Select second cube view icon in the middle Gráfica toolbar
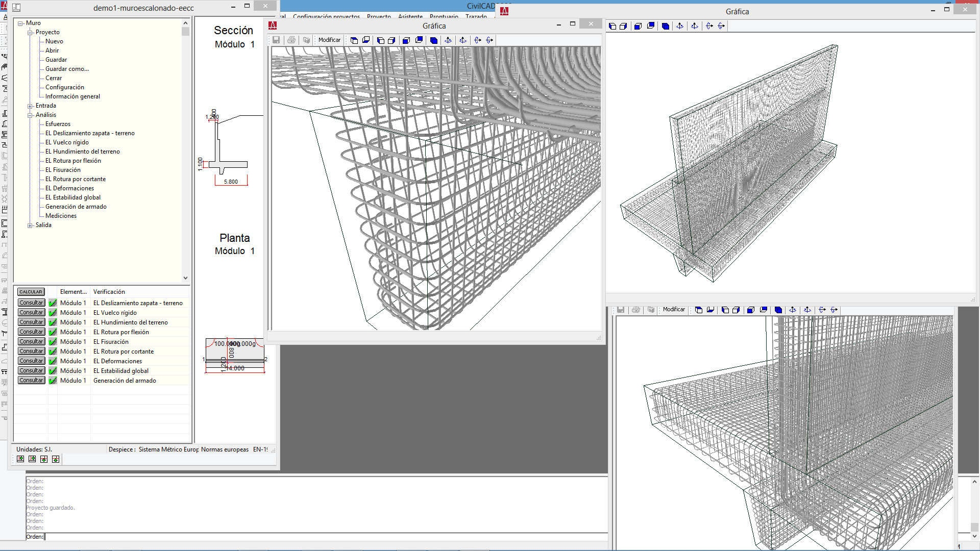The height and width of the screenshot is (551, 980). [x=366, y=40]
